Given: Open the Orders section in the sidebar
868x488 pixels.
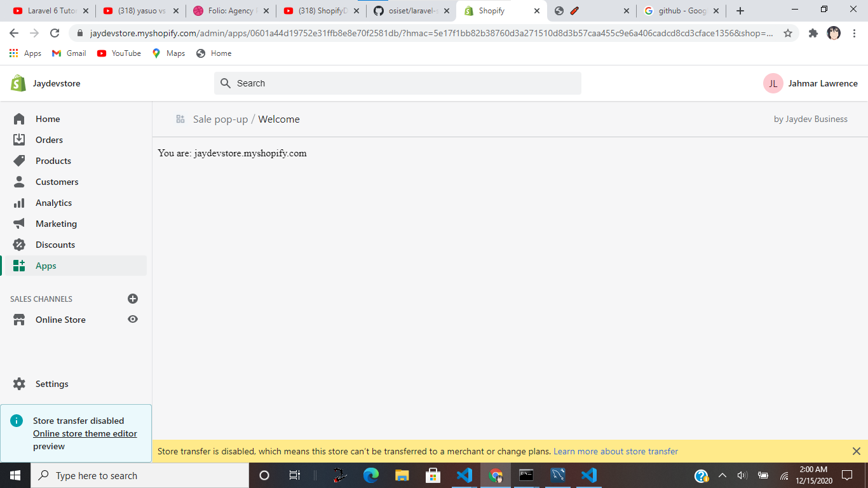Looking at the screenshot, I should click(48, 139).
